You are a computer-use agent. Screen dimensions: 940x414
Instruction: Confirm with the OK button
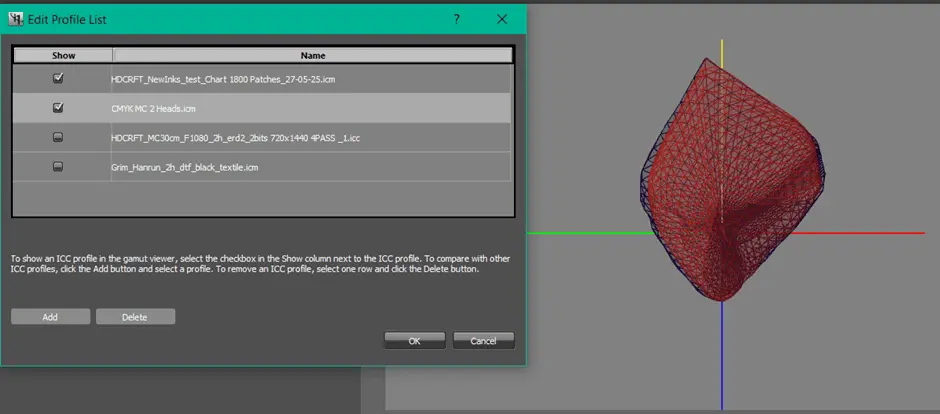(x=415, y=340)
